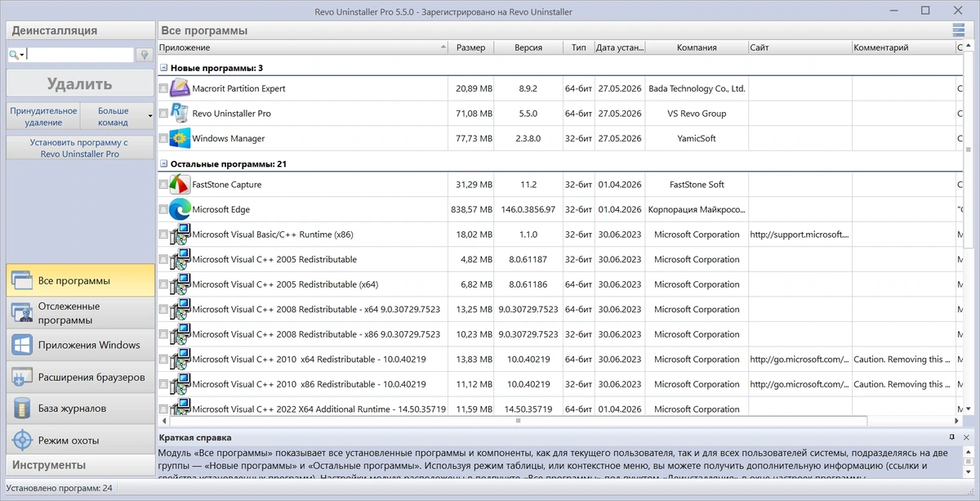This screenshot has height=501, width=980.
Task: Click the Windows Manager program icon
Action: coord(180,138)
